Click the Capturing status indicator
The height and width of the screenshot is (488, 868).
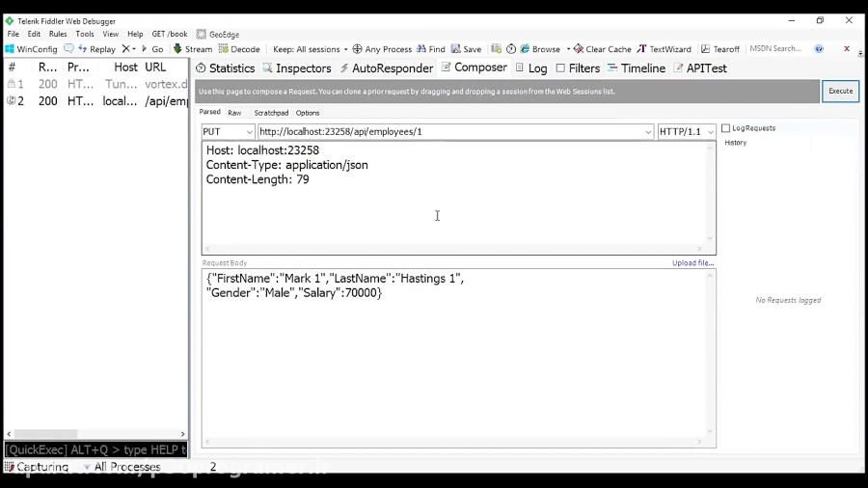[37, 467]
